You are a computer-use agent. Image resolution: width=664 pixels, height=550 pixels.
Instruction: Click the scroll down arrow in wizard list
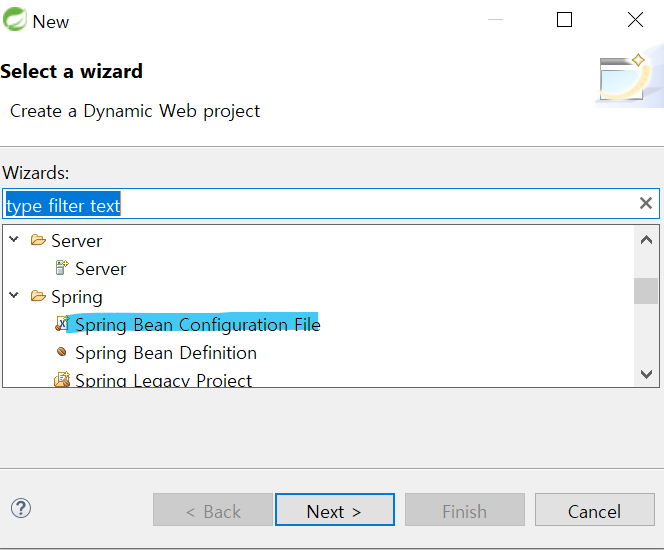[x=646, y=374]
